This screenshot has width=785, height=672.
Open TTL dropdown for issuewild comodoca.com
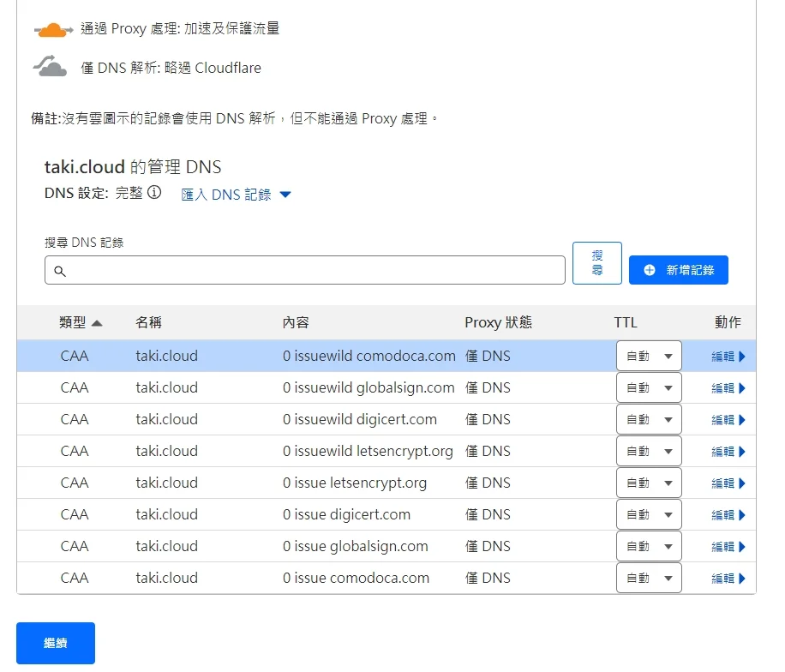pos(649,356)
